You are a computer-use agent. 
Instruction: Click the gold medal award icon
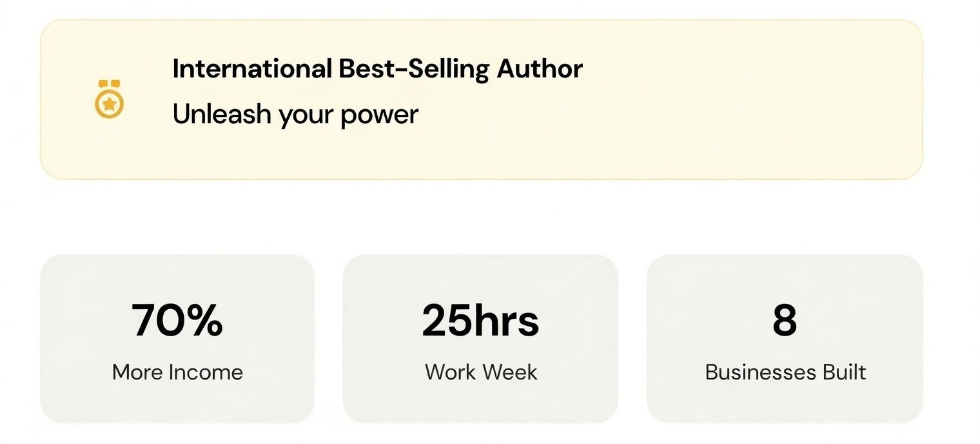[x=109, y=99]
